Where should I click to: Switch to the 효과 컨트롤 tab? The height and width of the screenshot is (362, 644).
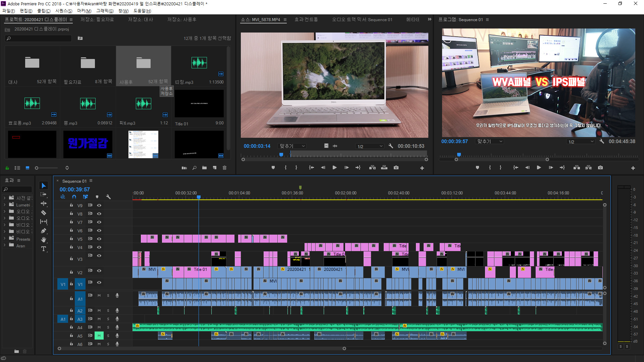click(306, 19)
